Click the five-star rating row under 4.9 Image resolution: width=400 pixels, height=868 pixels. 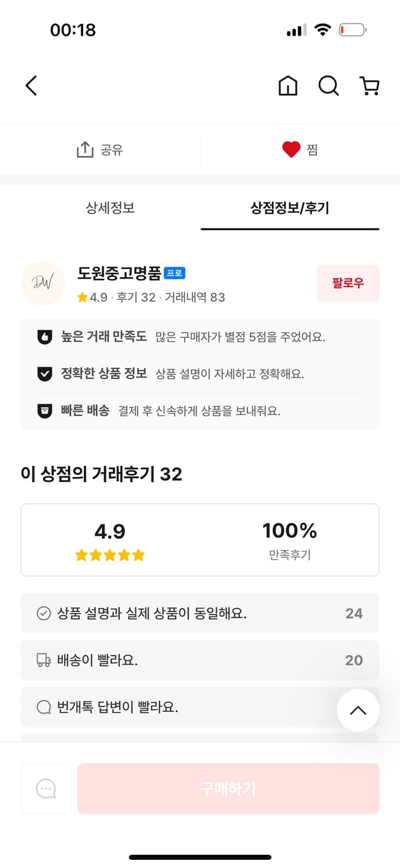pos(110,555)
